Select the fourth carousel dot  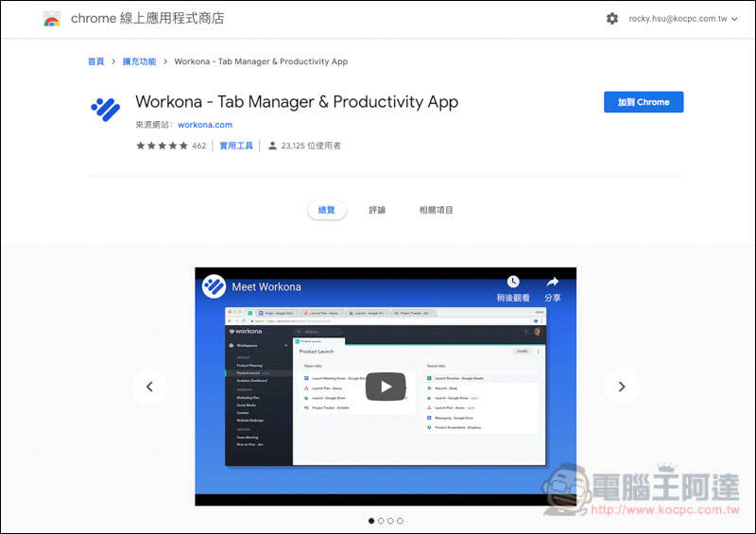point(400,521)
